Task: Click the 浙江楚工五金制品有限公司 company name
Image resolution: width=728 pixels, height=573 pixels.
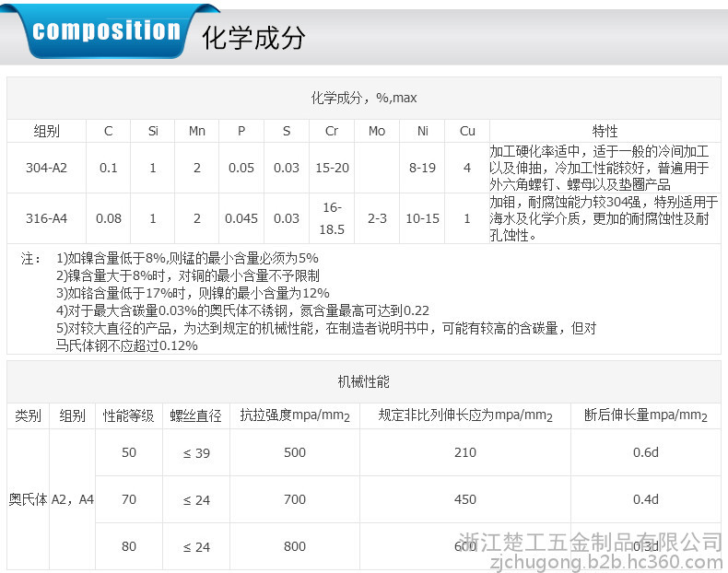Action: tap(590, 541)
